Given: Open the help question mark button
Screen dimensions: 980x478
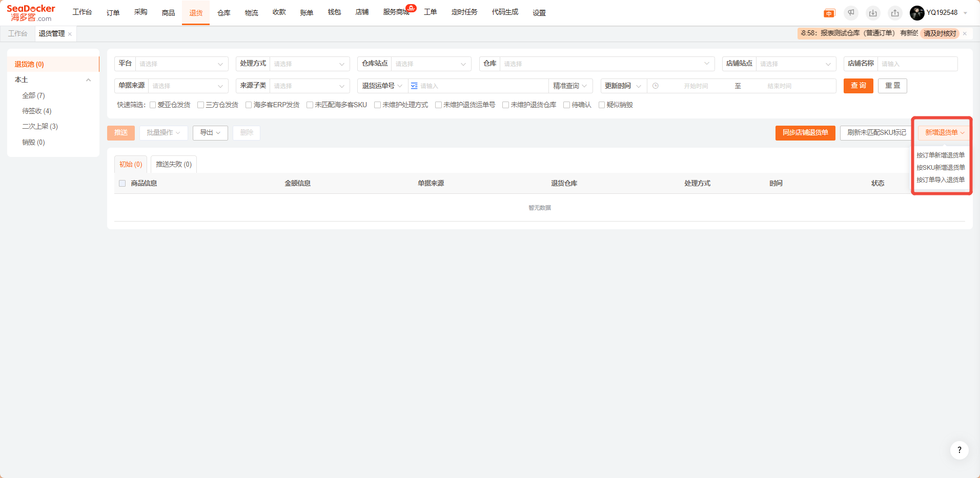Looking at the screenshot, I should 959,450.
